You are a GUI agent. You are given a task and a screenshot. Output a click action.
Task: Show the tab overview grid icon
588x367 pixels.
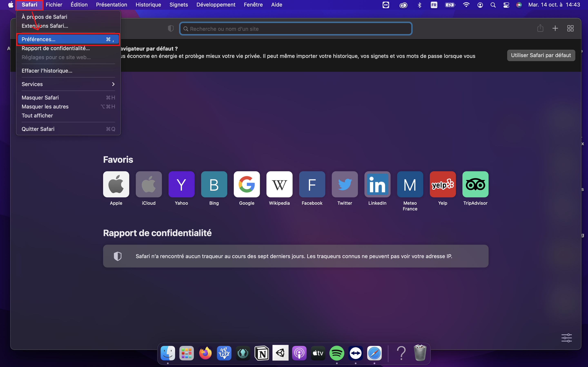coord(570,28)
